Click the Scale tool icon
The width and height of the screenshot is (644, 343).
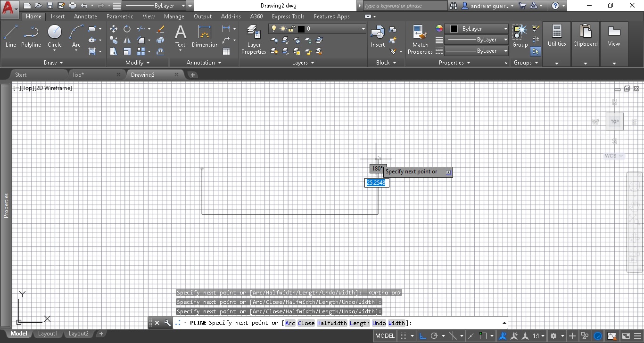tap(127, 51)
